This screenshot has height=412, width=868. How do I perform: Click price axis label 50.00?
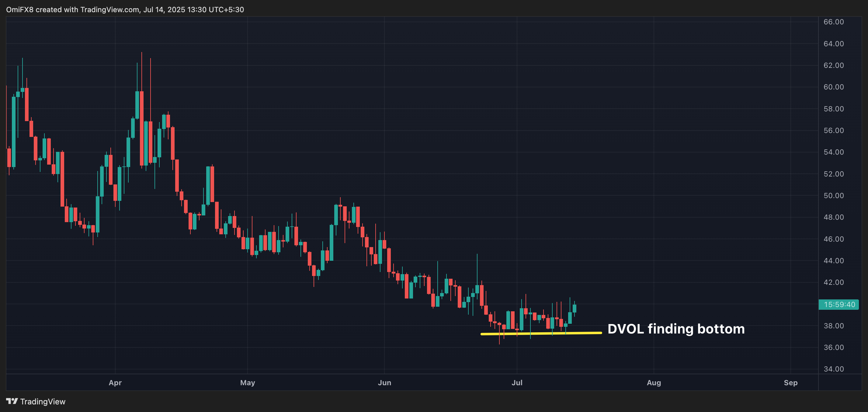coord(834,196)
